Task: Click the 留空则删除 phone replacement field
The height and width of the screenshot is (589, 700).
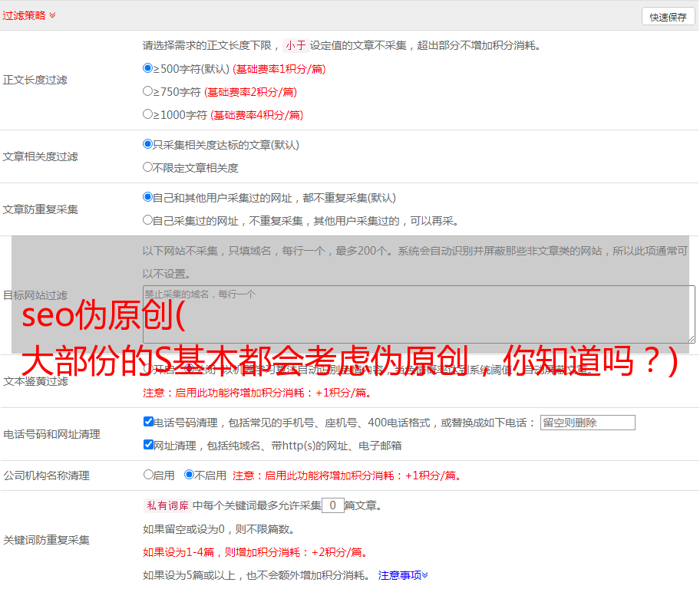Action: [x=587, y=423]
